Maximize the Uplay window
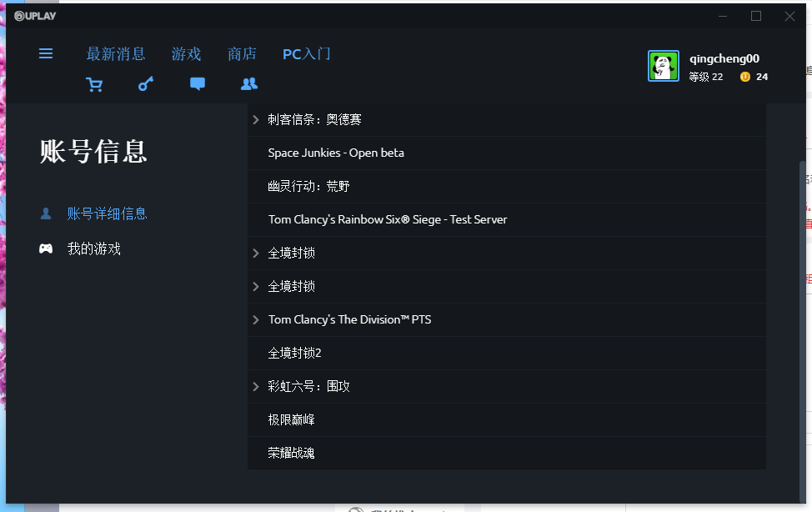 point(756,16)
